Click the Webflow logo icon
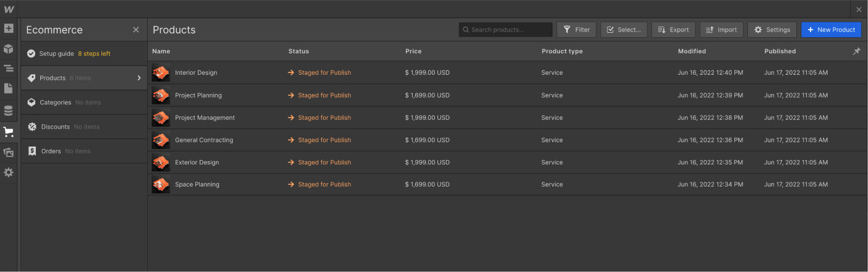 [x=9, y=9]
